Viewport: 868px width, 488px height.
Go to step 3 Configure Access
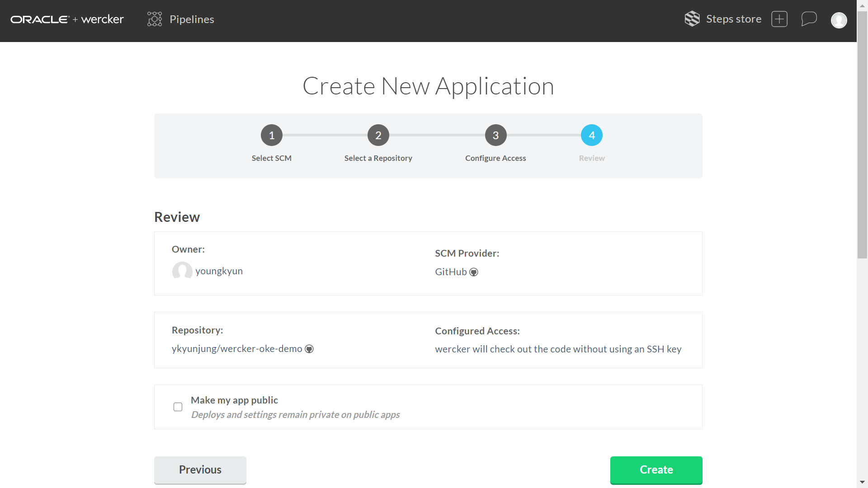click(x=495, y=135)
